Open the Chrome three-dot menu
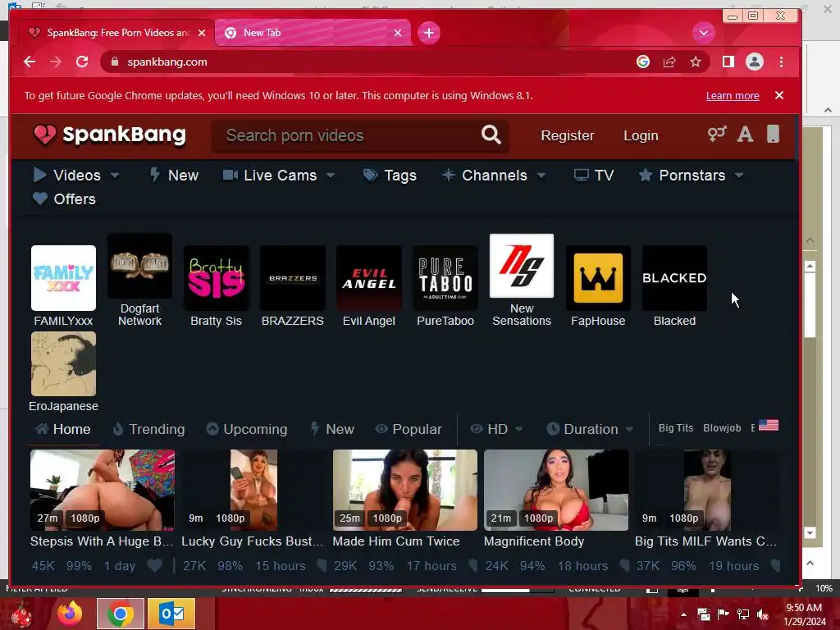 (x=781, y=62)
